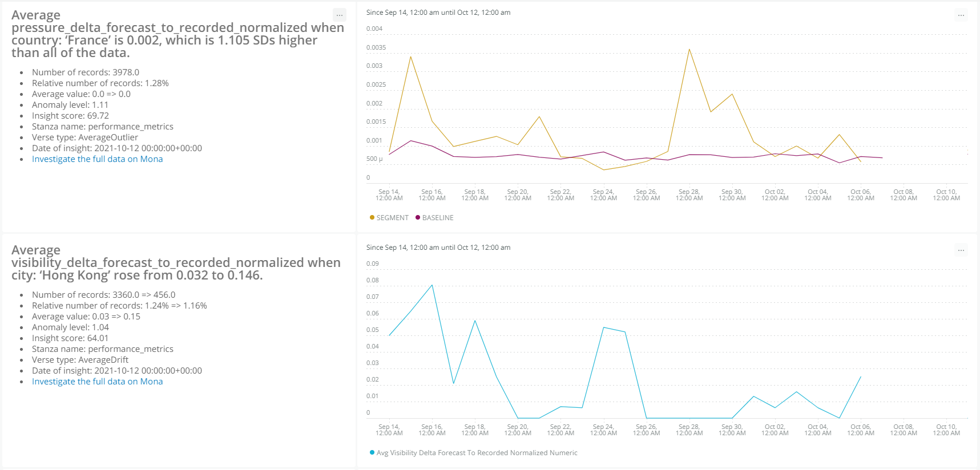
Task: Click the time range title above visibility chart
Action: 438,248
